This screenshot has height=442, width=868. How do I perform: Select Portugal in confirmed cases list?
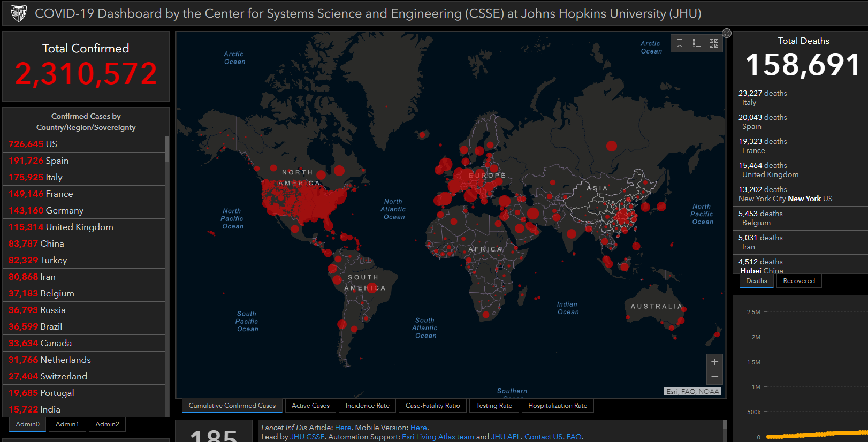coord(85,393)
